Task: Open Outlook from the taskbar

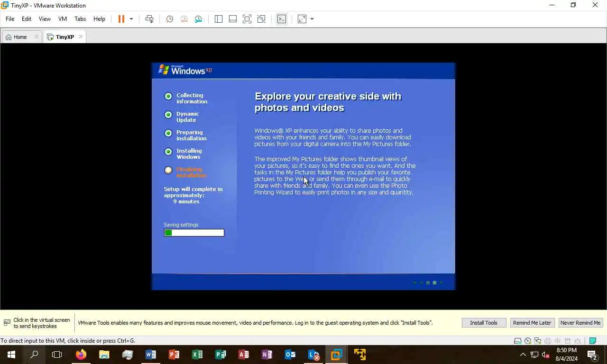Action: point(290,355)
